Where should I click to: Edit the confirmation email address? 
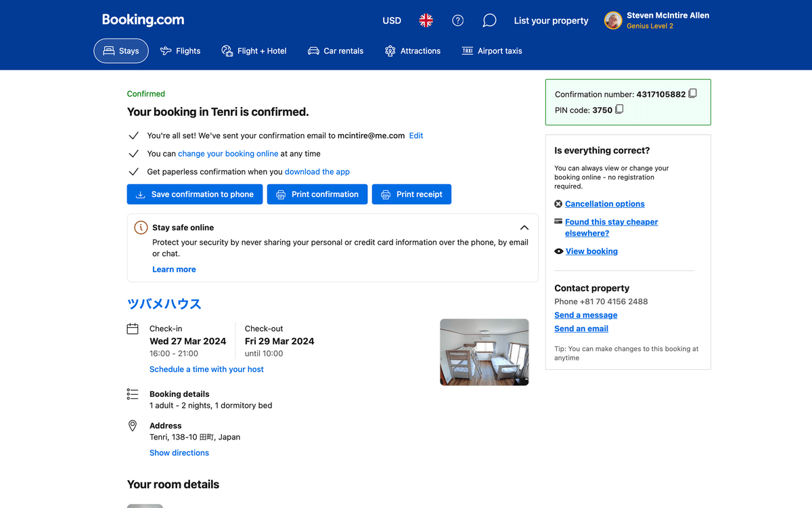[416, 135]
